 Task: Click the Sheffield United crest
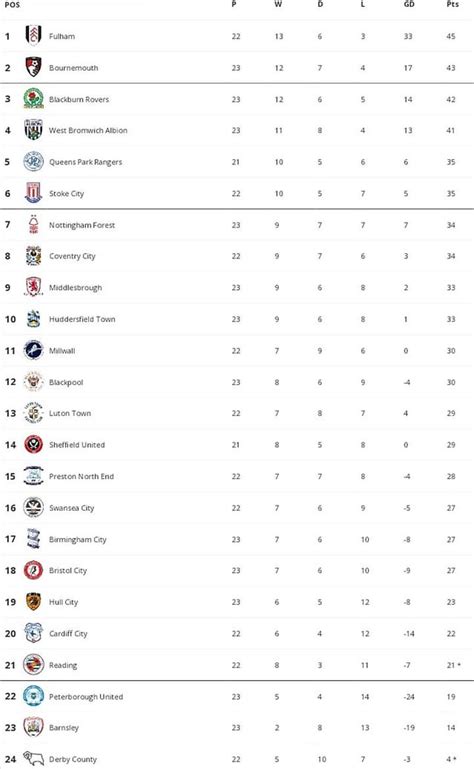[33, 444]
